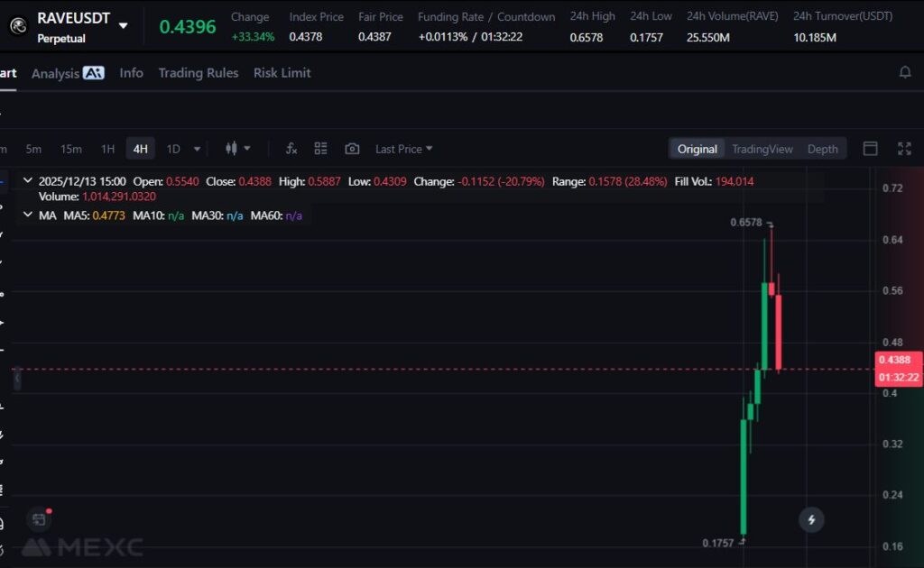
Task: Collapse the MA indicator legend row
Action: coord(27,215)
